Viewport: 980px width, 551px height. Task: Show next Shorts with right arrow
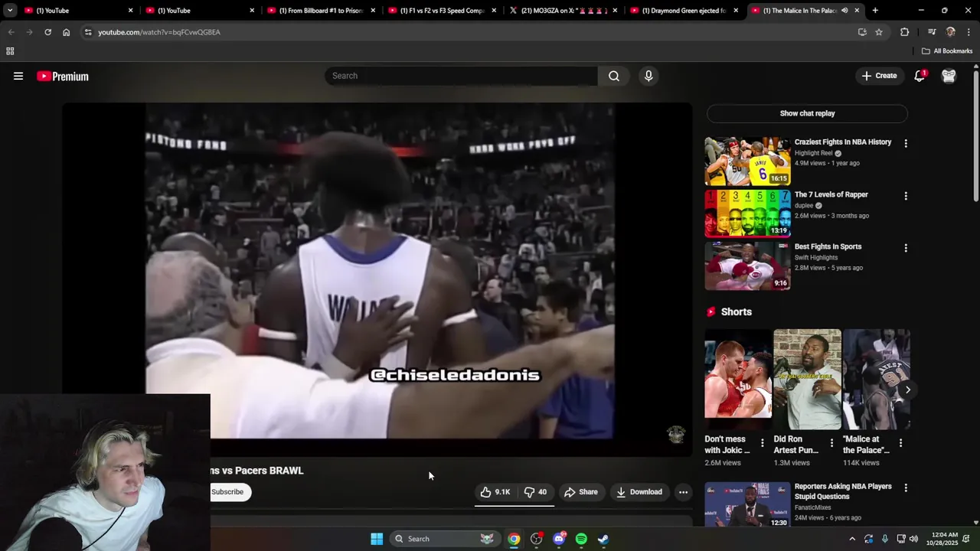click(907, 390)
